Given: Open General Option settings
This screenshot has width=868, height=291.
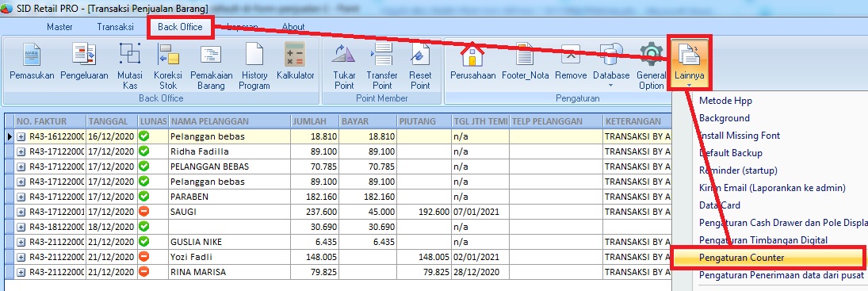Looking at the screenshot, I should click(x=651, y=67).
